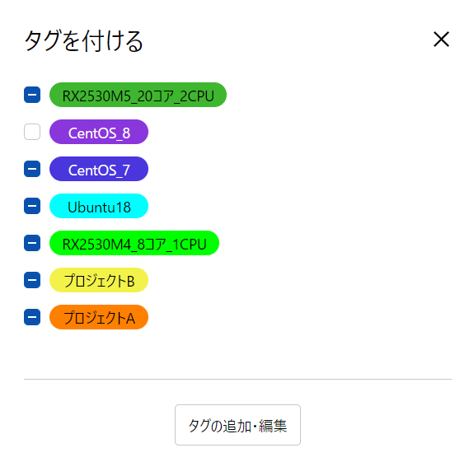Select the yellow プロジェクトB tag pill
The image size is (474, 476).
[x=99, y=280]
